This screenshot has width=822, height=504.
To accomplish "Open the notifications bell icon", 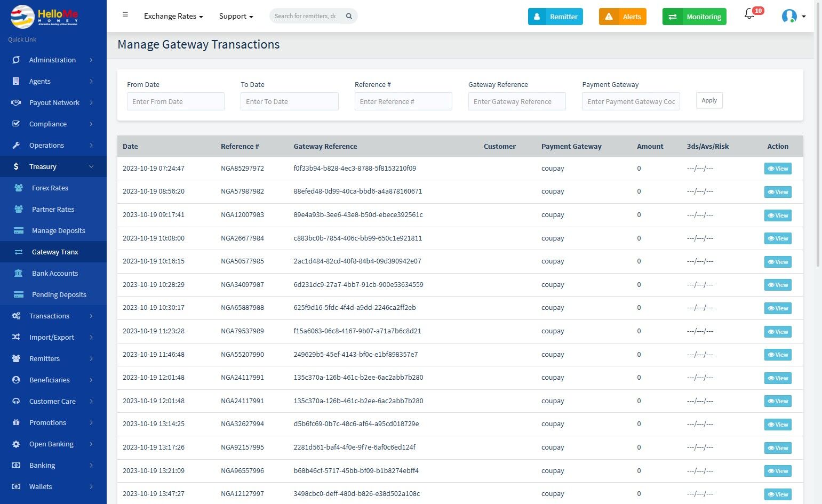I will (x=749, y=14).
